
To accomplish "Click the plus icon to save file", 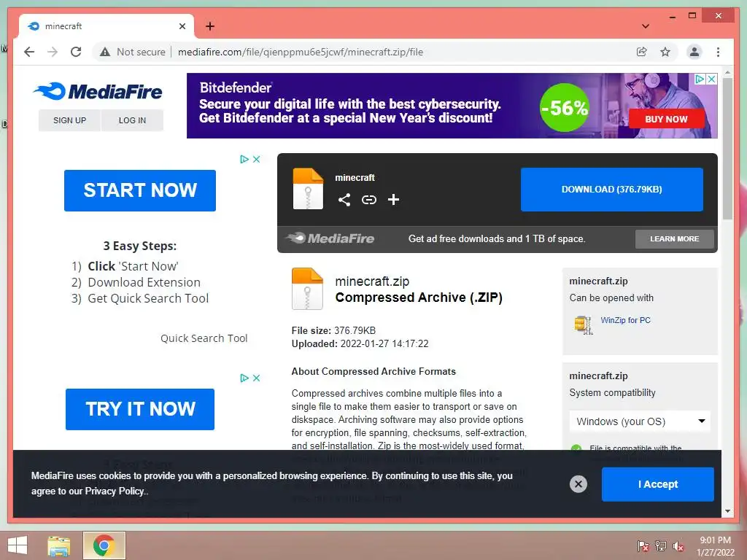I will [x=393, y=200].
